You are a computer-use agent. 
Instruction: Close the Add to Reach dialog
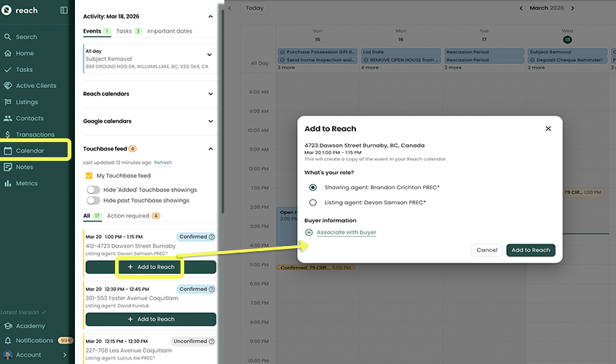pos(548,129)
